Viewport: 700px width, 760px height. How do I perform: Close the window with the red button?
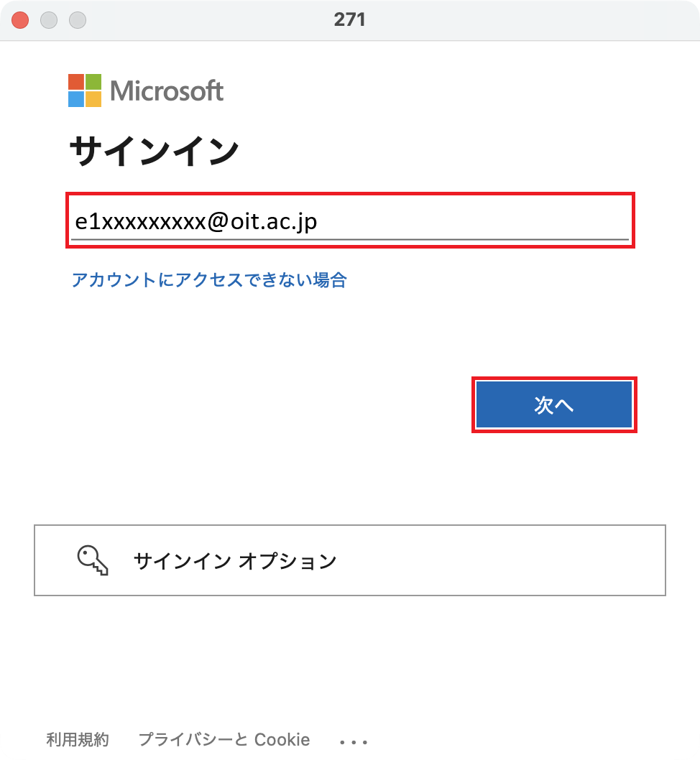pyautogui.click(x=20, y=20)
